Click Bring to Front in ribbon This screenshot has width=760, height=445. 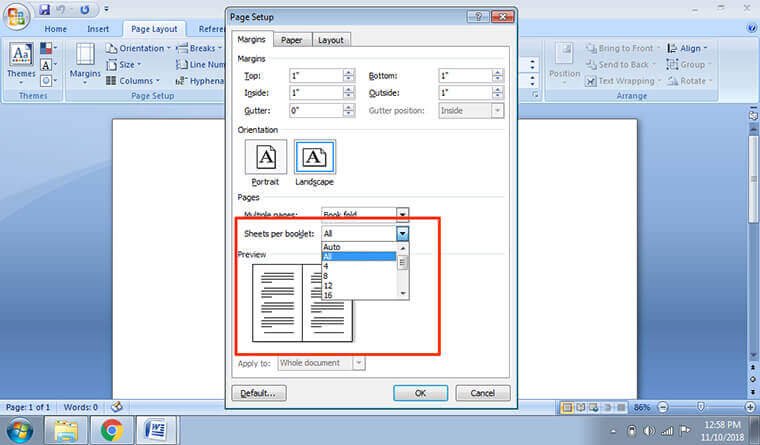click(x=623, y=48)
